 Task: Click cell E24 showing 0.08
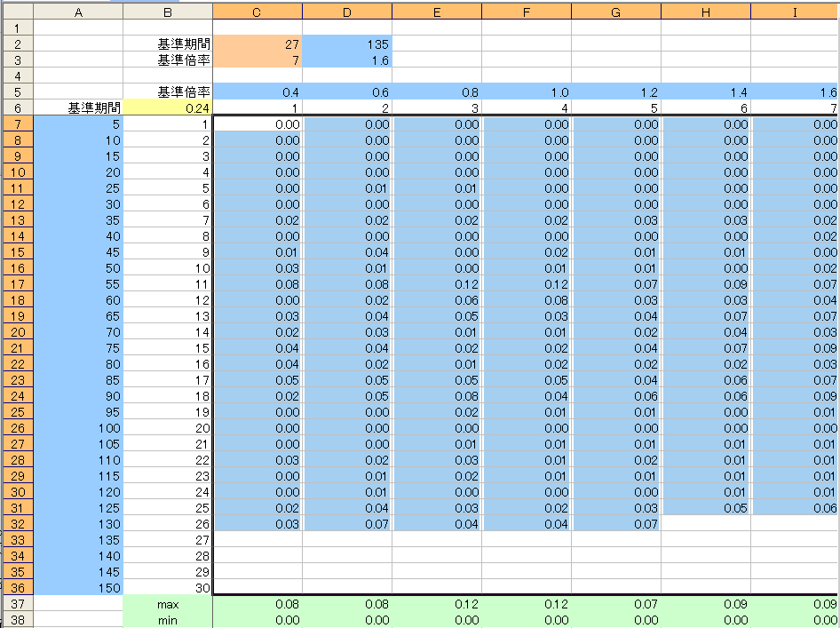coord(437,396)
